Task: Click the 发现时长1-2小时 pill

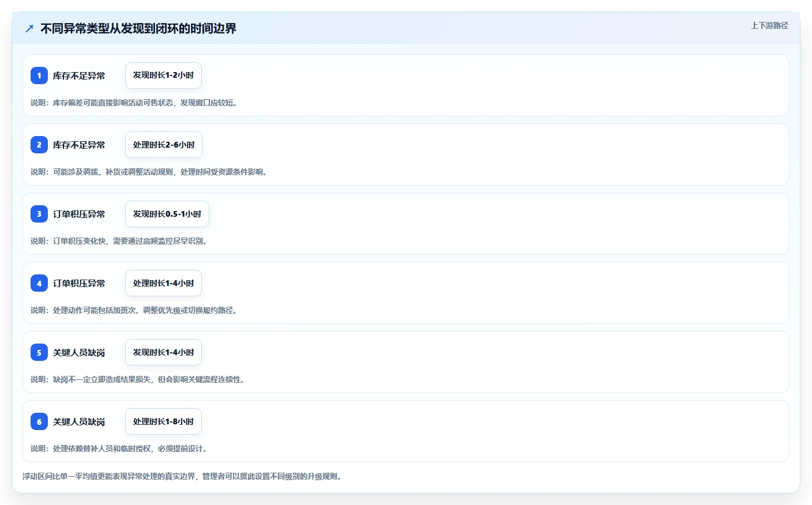Action: click(x=163, y=76)
